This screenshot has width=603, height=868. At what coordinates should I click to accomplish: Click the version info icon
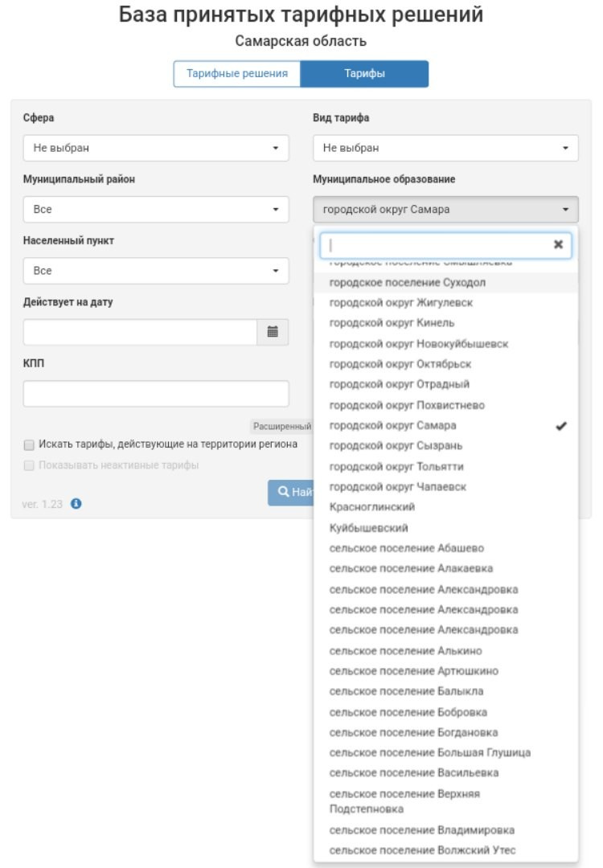[x=76, y=504]
